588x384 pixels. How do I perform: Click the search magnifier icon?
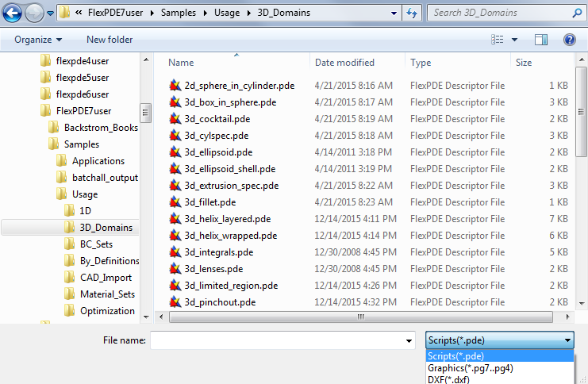click(577, 13)
